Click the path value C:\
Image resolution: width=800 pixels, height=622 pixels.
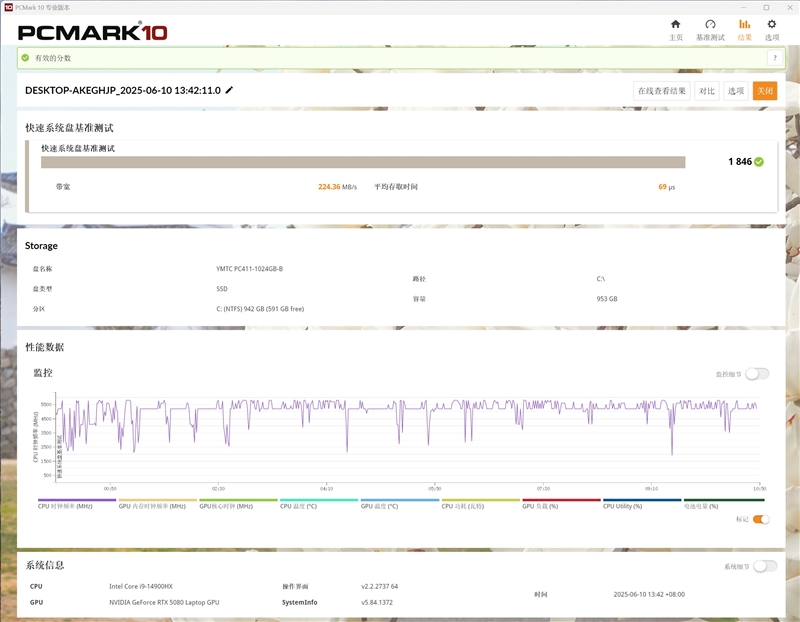[x=601, y=279]
